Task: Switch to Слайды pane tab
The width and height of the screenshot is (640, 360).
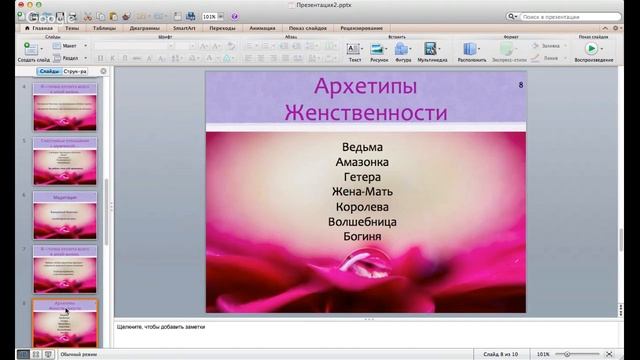Action: point(49,71)
